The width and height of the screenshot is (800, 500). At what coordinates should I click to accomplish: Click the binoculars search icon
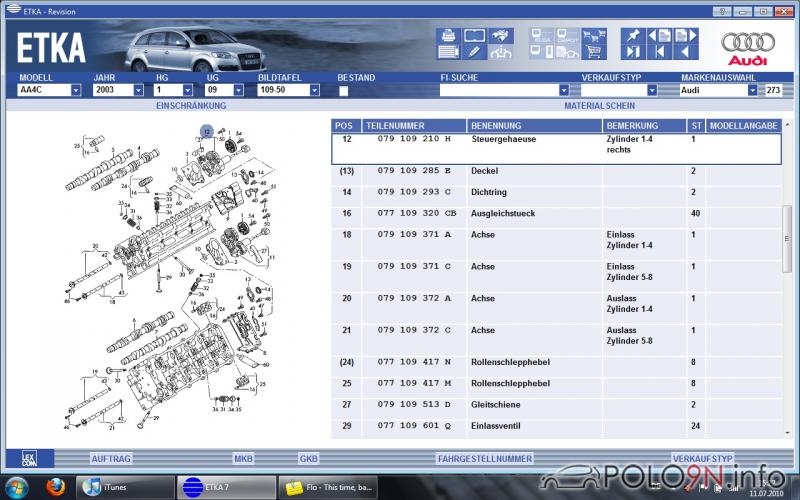click(501, 36)
